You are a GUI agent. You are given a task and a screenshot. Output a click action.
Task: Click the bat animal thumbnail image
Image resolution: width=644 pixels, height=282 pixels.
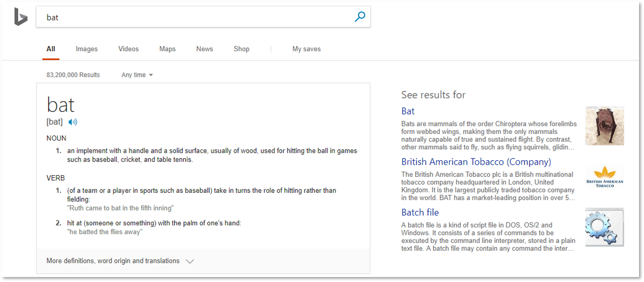604,126
